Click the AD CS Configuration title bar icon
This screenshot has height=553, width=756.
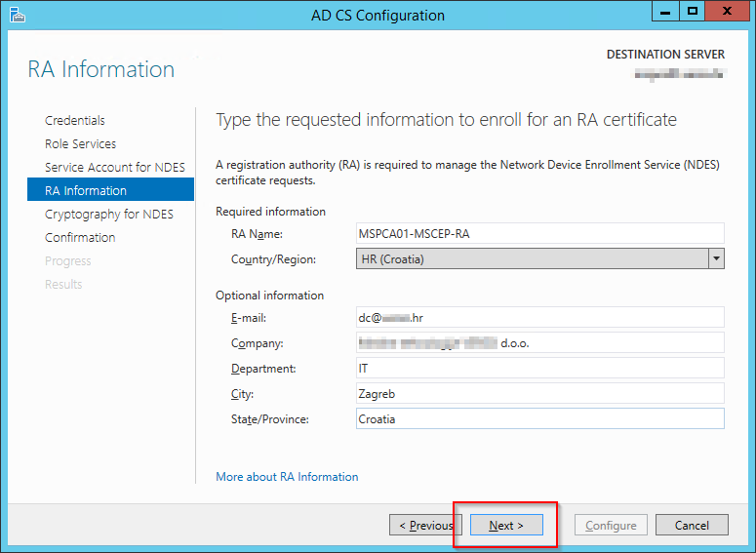coord(16,15)
